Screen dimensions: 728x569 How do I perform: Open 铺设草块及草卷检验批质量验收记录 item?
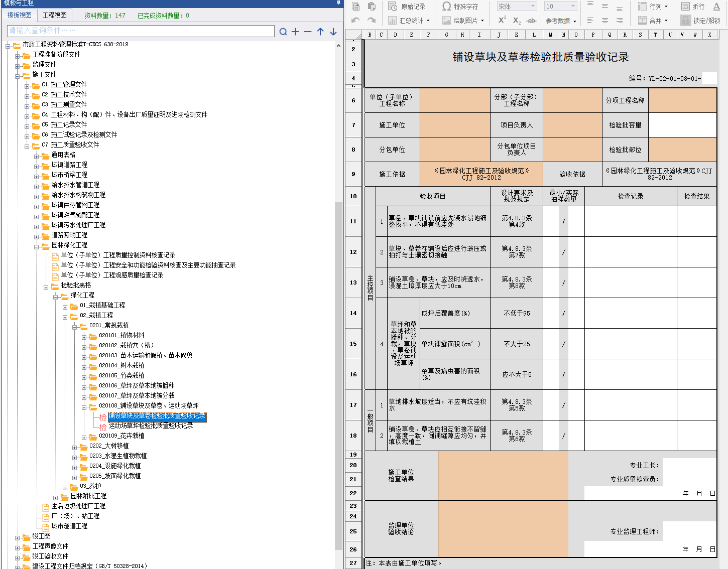click(x=157, y=416)
